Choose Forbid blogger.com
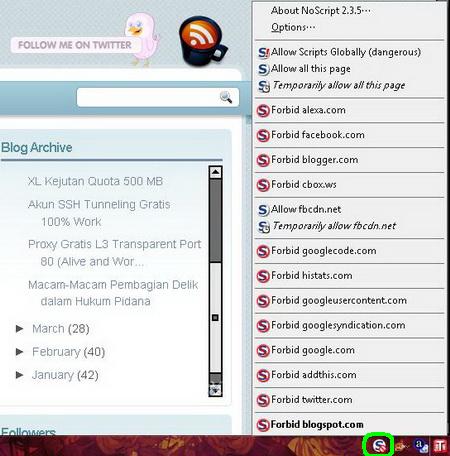The height and width of the screenshot is (456, 450). point(349,160)
